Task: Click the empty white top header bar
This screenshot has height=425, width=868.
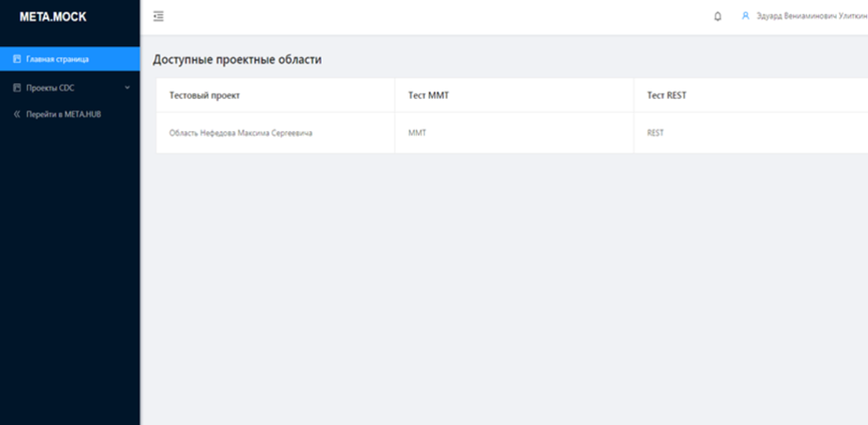Action: (437, 18)
